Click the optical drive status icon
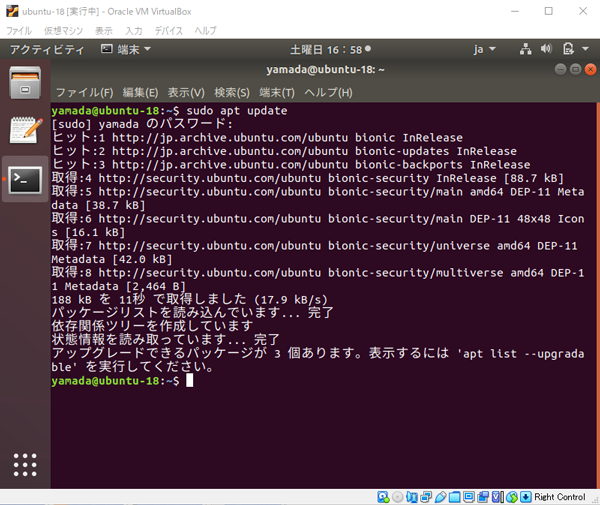600x505 pixels. [x=398, y=497]
